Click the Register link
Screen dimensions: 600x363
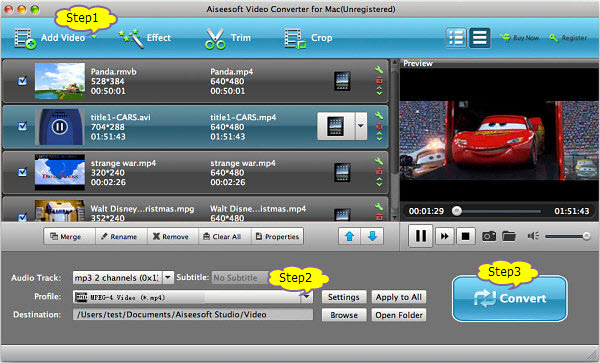[568, 38]
